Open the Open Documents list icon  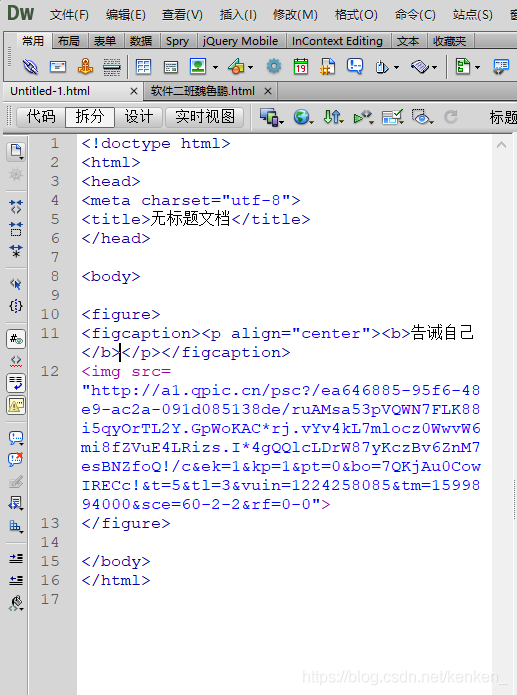pos(16,152)
